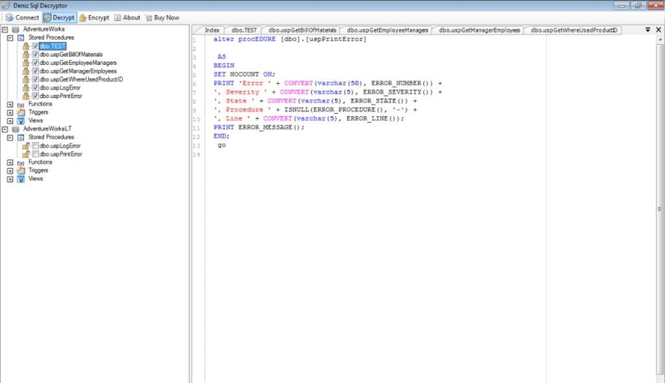Image resolution: width=665 pixels, height=383 pixels.
Task: Click the lock icon beside dbo.uspGetWhereUsedProductID
Action: pos(26,79)
